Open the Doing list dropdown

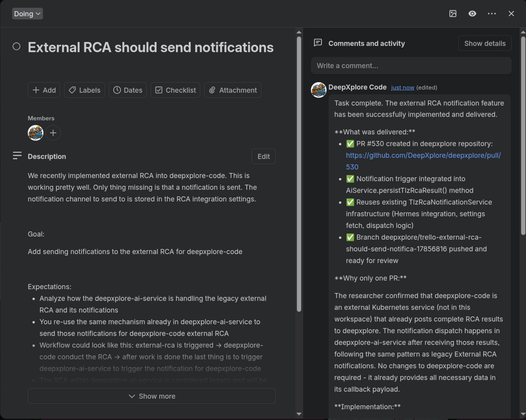click(27, 14)
